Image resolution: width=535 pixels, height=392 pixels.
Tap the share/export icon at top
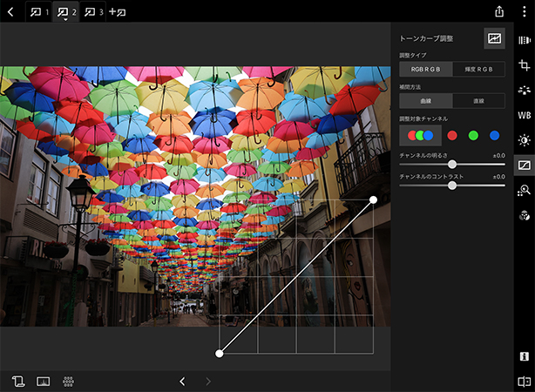click(x=499, y=12)
